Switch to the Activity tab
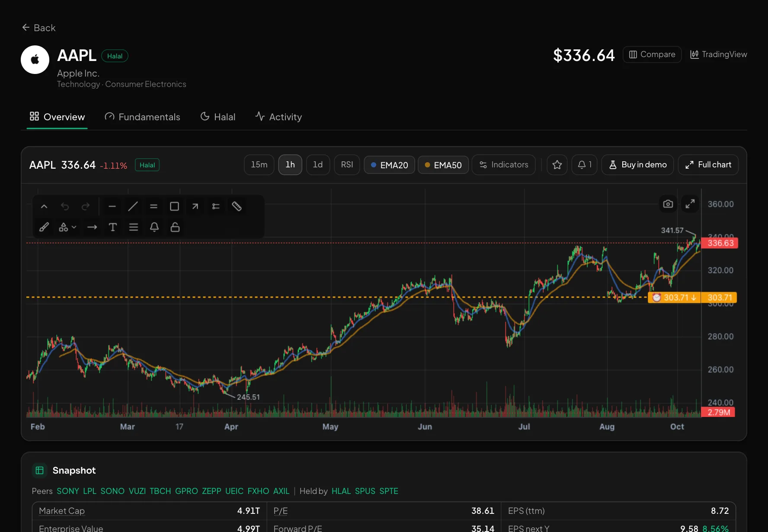The image size is (768, 532). click(278, 117)
